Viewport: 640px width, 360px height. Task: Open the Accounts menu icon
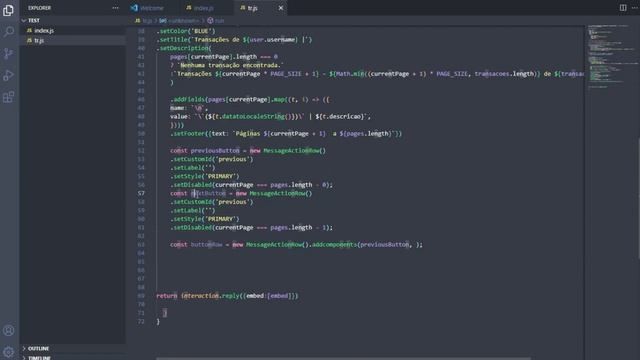point(8,331)
